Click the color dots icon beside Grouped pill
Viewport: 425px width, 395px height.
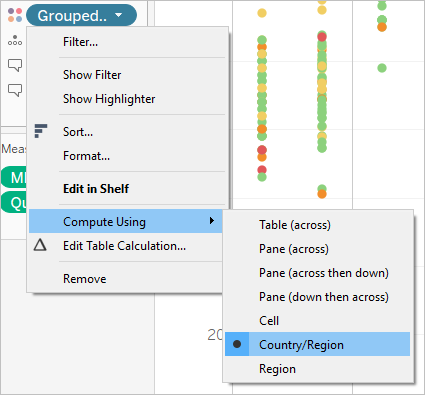click(x=15, y=15)
